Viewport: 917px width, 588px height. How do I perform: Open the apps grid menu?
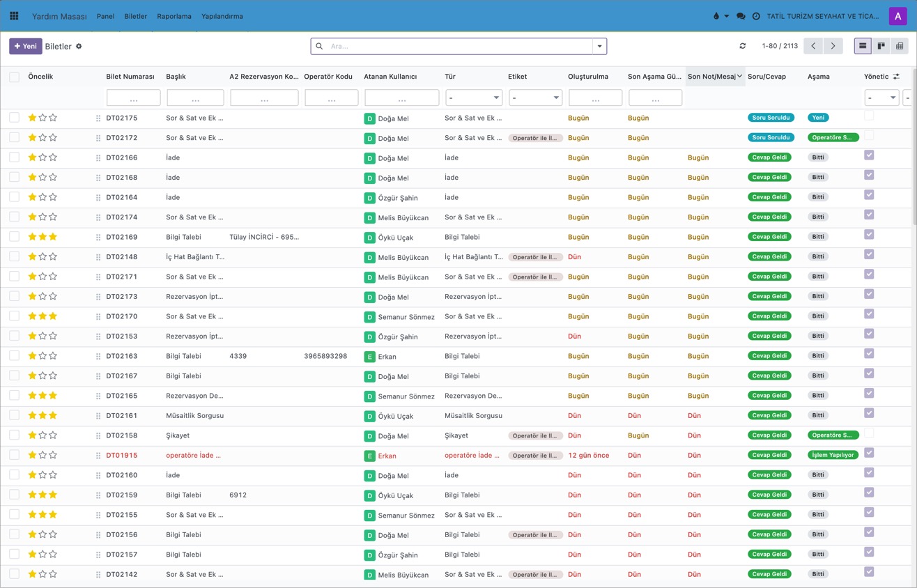14,16
